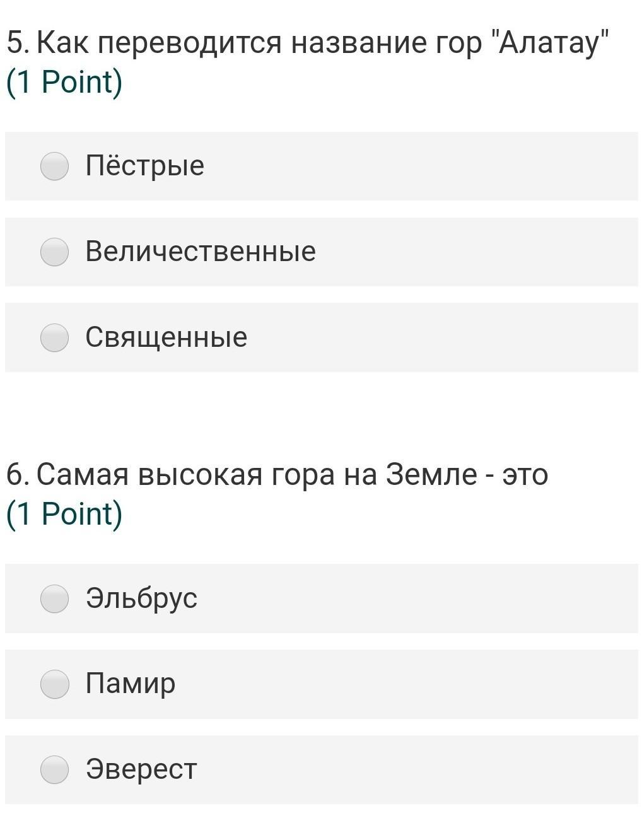This screenshot has height=840, width=642.
Task: Click the question number 6 at heading start
Action: pyautogui.click(x=15, y=475)
